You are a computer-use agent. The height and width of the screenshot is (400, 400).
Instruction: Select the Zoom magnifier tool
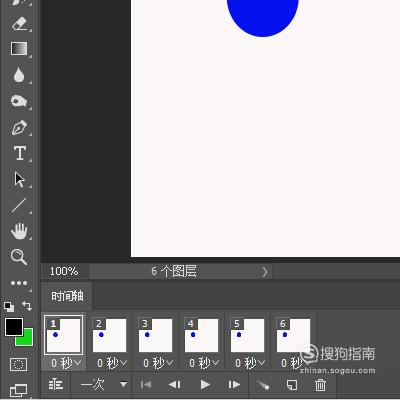pyautogui.click(x=19, y=257)
